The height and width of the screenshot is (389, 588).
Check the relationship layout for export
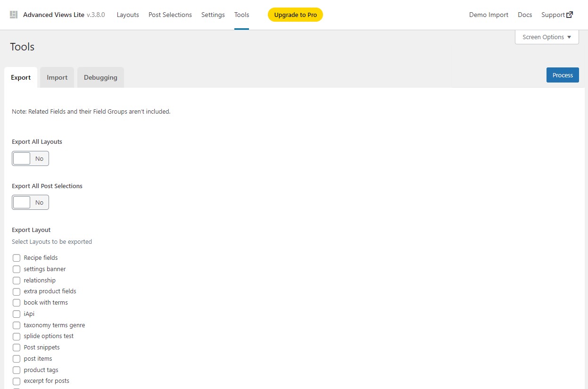point(17,281)
